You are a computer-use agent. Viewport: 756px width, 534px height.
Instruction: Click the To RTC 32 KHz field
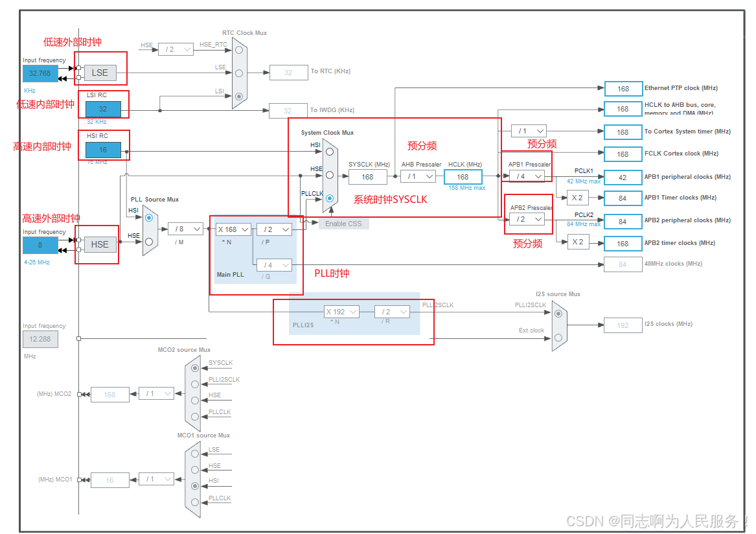point(289,73)
